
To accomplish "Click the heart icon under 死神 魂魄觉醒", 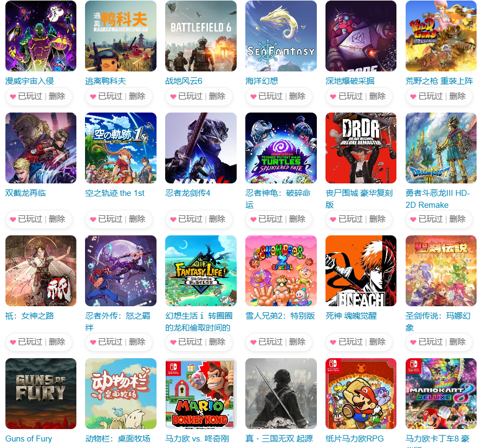I will coord(333,342).
